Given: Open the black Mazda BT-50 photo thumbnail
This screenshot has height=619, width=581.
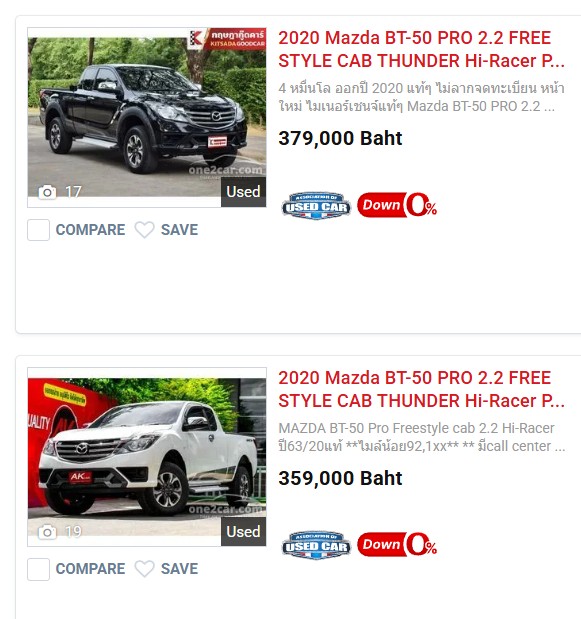Looking at the screenshot, I should pos(147,117).
